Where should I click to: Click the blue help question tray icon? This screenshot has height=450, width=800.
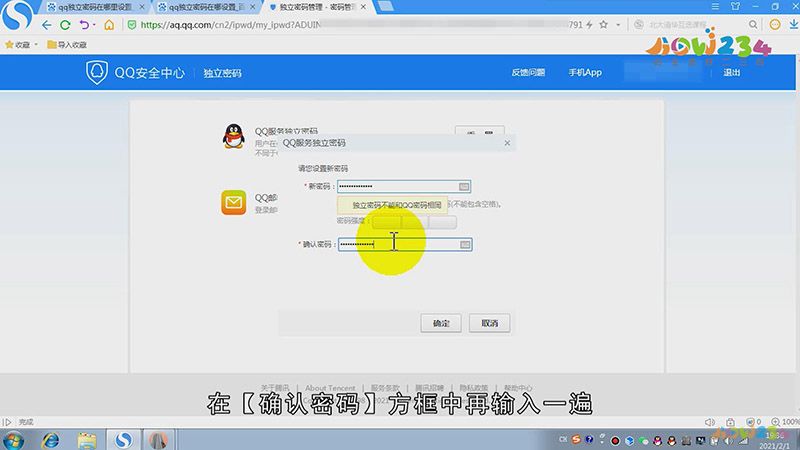pos(589,439)
